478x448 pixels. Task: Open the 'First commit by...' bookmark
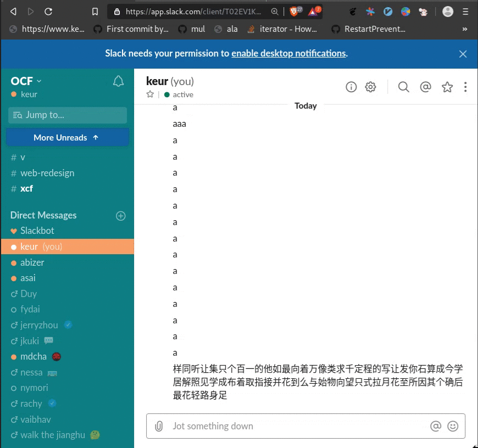[131, 29]
